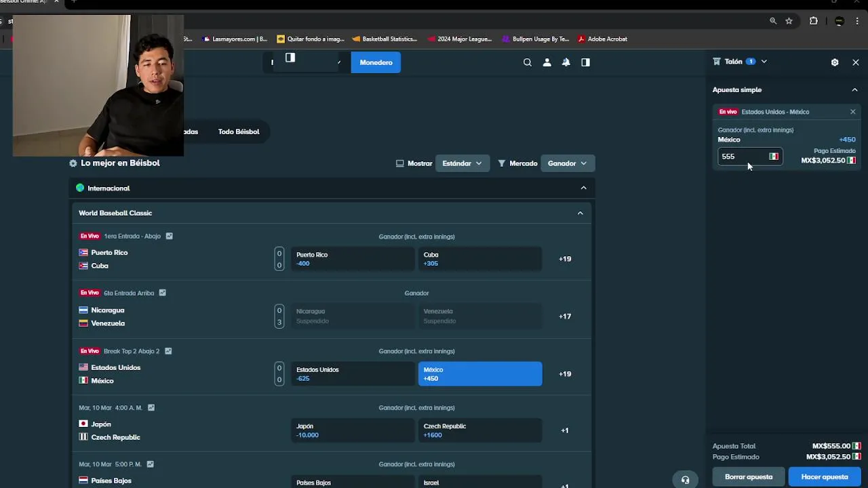The height and width of the screenshot is (488, 868).
Task: Click the stake input field with 555
Action: [x=750, y=157]
